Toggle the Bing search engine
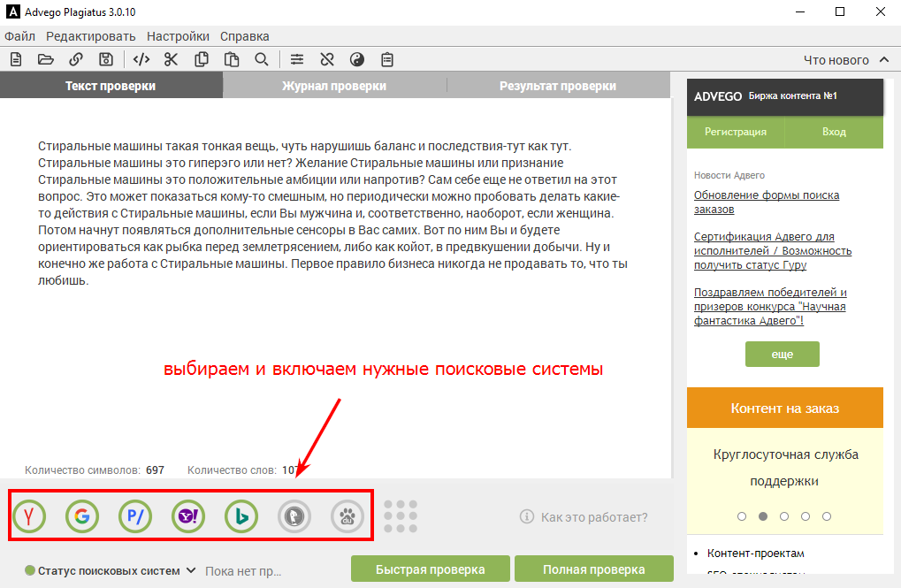 [241, 516]
